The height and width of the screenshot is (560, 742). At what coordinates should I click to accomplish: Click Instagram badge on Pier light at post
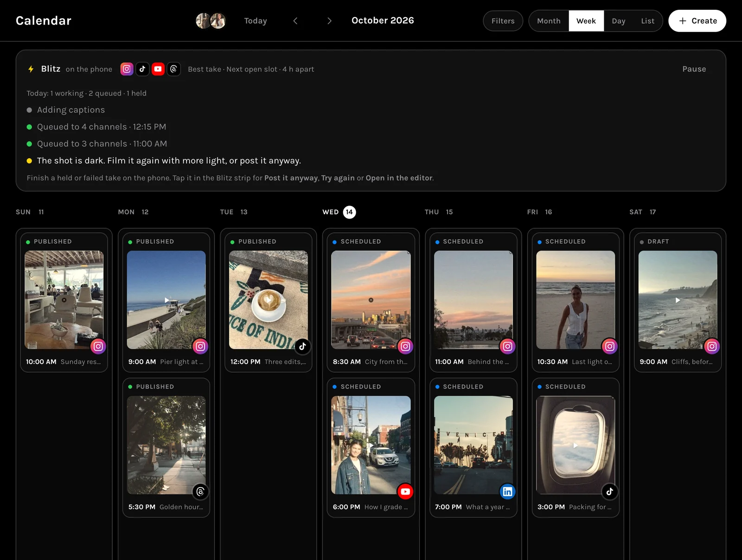[200, 346]
